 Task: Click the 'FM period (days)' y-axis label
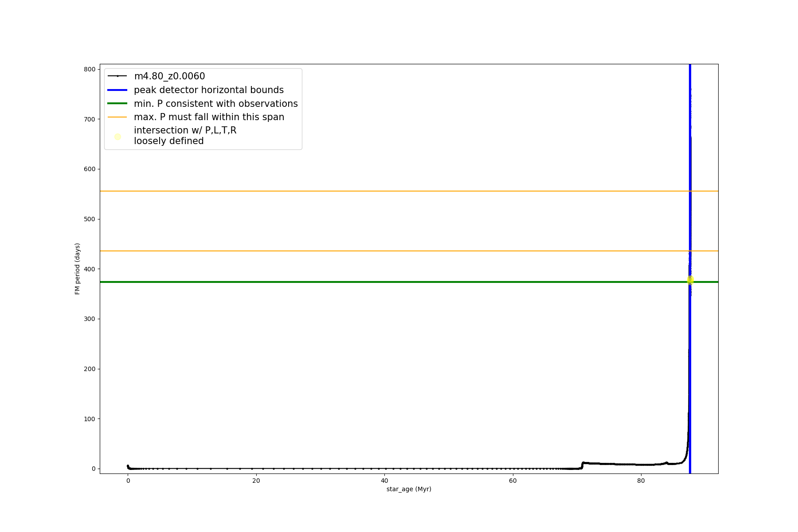78,269
